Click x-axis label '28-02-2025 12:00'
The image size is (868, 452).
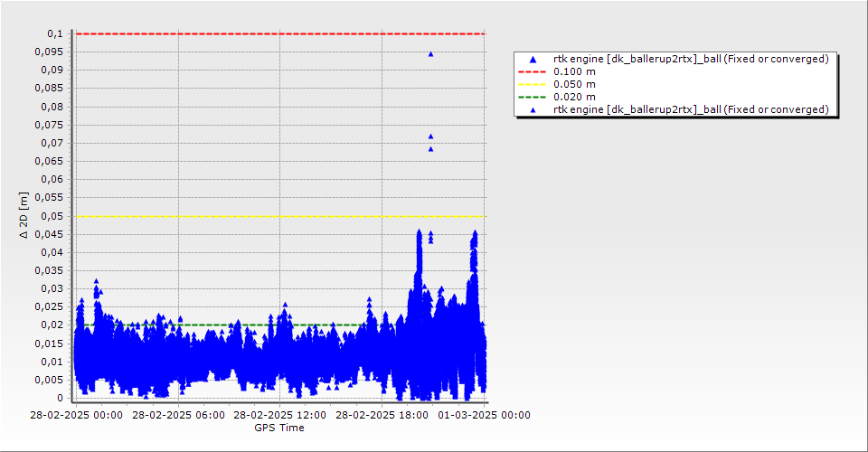[279, 415]
